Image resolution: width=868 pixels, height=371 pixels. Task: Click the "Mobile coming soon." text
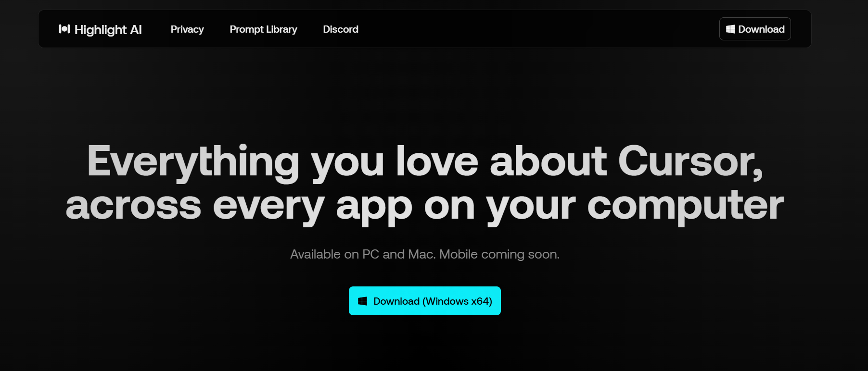pyautogui.click(x=499, y=254)
